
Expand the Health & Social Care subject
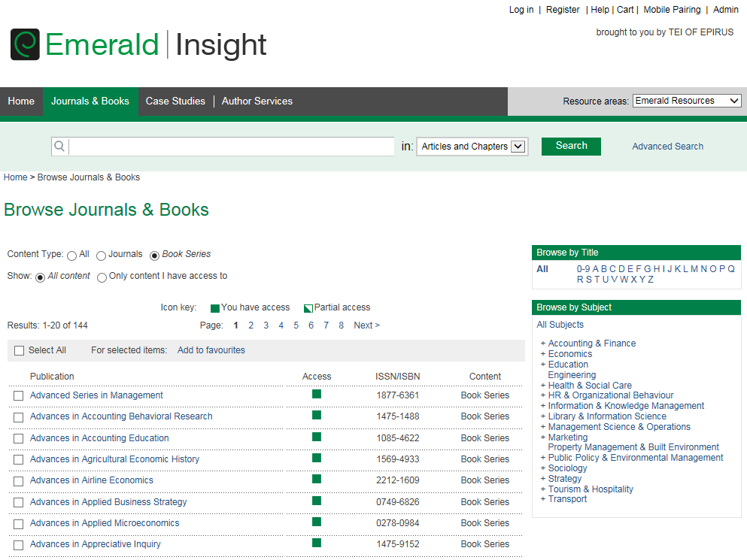coord(543,386)
